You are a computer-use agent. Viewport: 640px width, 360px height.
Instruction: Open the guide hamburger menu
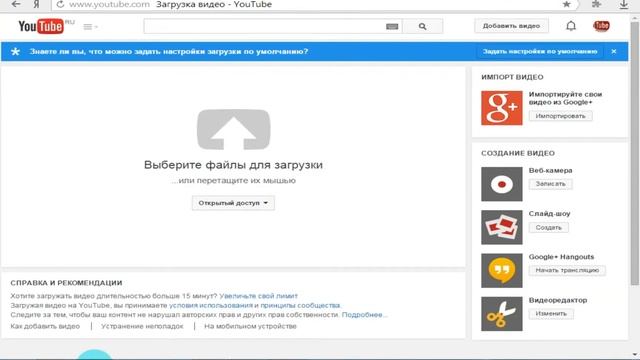click(90, 27)
